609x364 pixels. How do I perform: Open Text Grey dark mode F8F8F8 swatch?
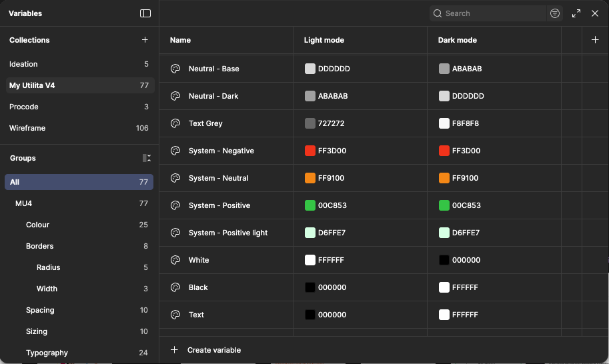tap(444, 123)
